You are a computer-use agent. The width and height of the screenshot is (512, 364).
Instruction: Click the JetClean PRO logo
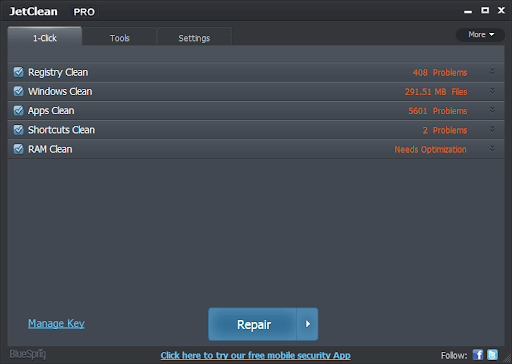click(53, 12)
